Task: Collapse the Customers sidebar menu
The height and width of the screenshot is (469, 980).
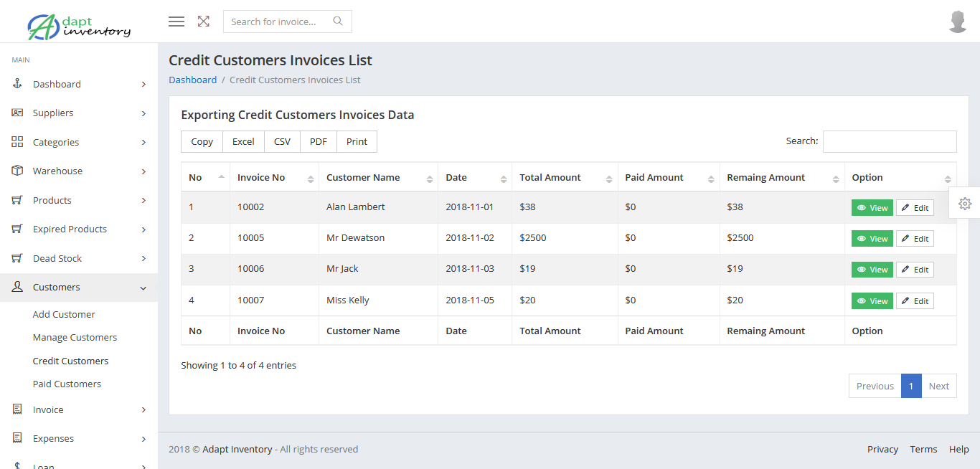Action: (x=79, y=288)
